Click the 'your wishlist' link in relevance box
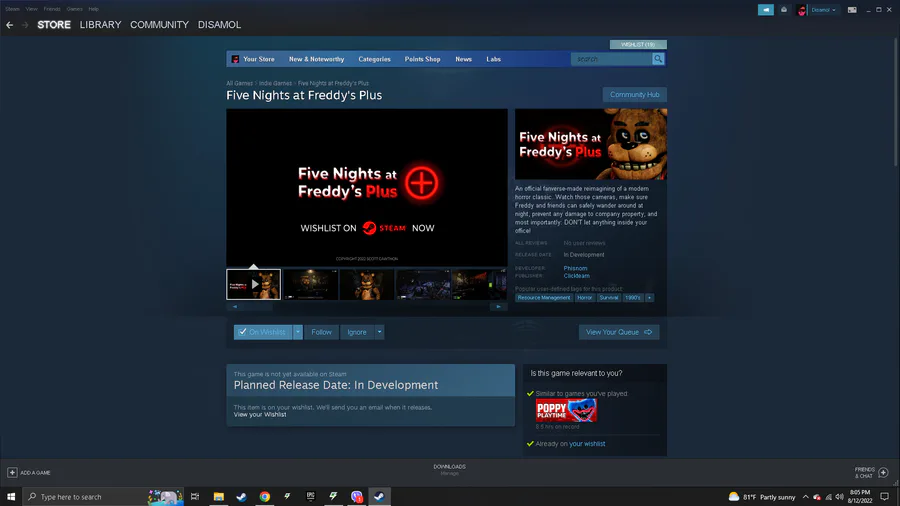900x506 pixels. pyautogui.click(x=587, y=444)
